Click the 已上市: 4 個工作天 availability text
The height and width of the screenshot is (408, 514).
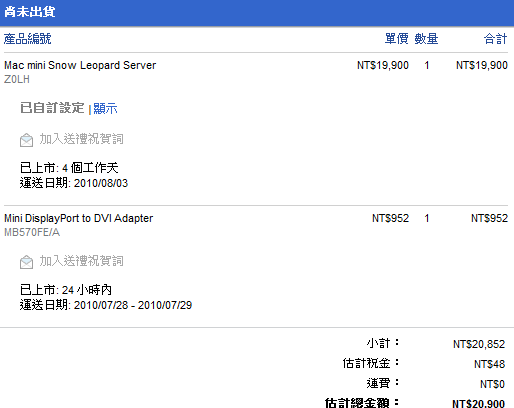(69, 168)
